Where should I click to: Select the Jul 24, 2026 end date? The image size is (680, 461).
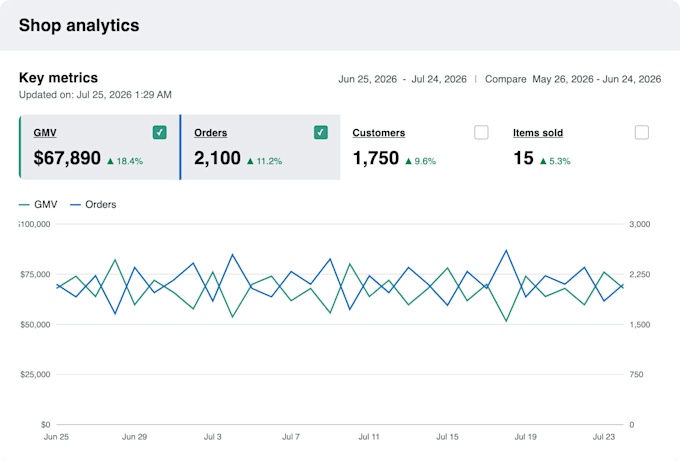pyautogui.click(x=439, y=79)
